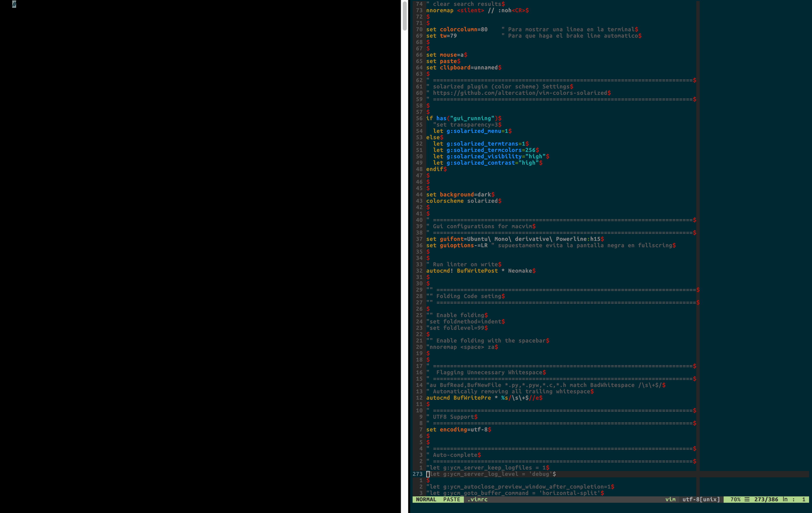
Task: Click the line '"nnoremap <space> za'
Action: 462,347
